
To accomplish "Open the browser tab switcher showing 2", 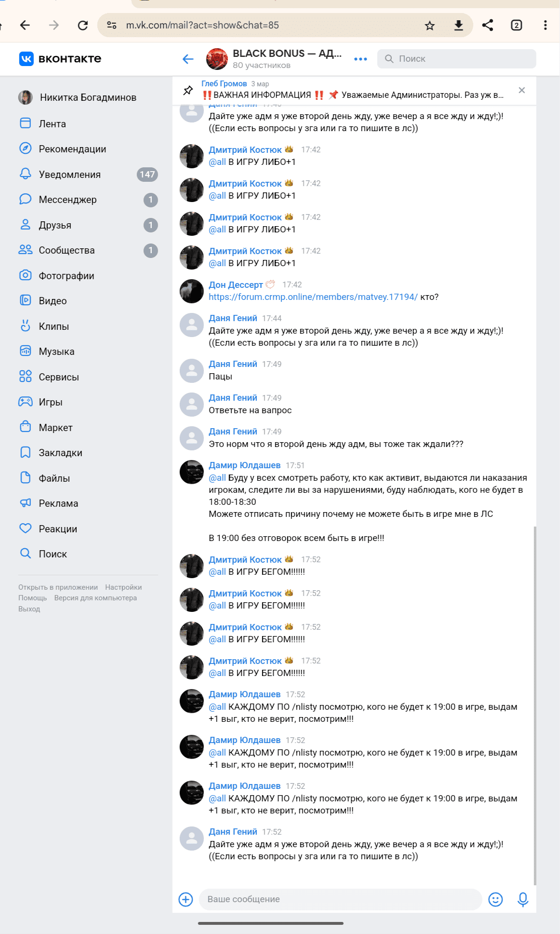I will coord(517,25).
